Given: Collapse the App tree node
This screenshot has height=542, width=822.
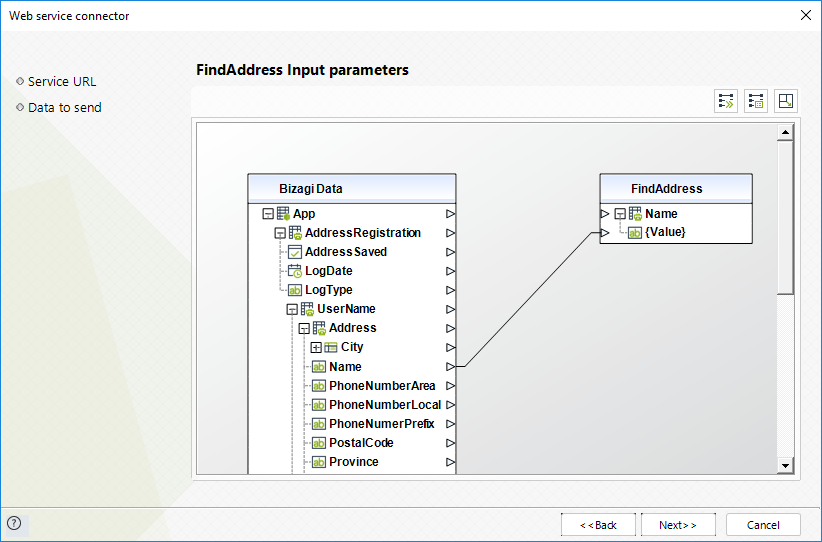Looking at the screenshot, I should (x=268, y=214).
